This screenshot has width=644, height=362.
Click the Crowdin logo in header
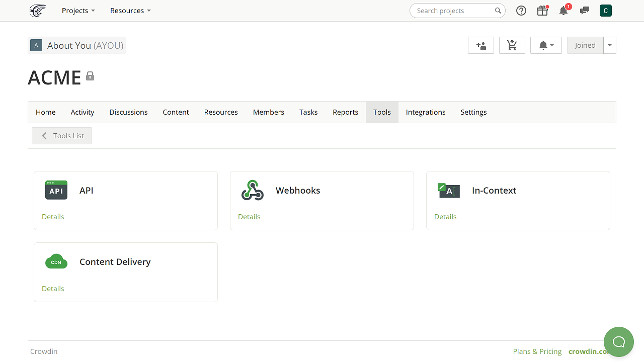(x=38, y=11)
